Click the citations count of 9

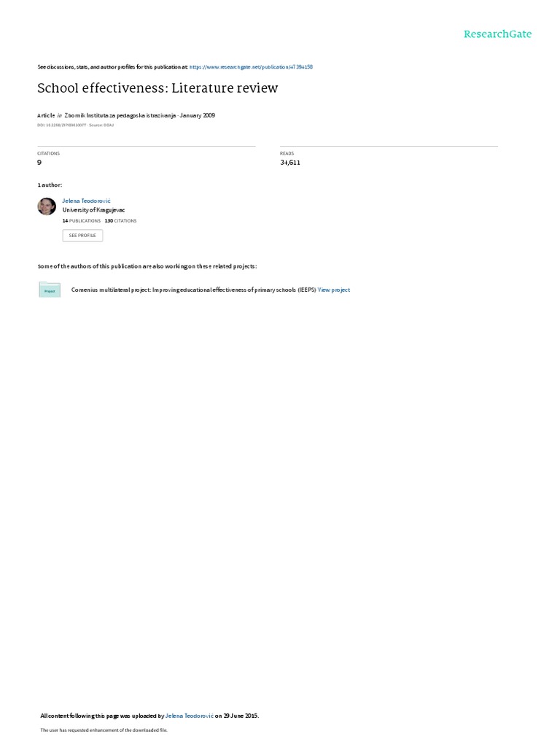(x=39, y=163)
